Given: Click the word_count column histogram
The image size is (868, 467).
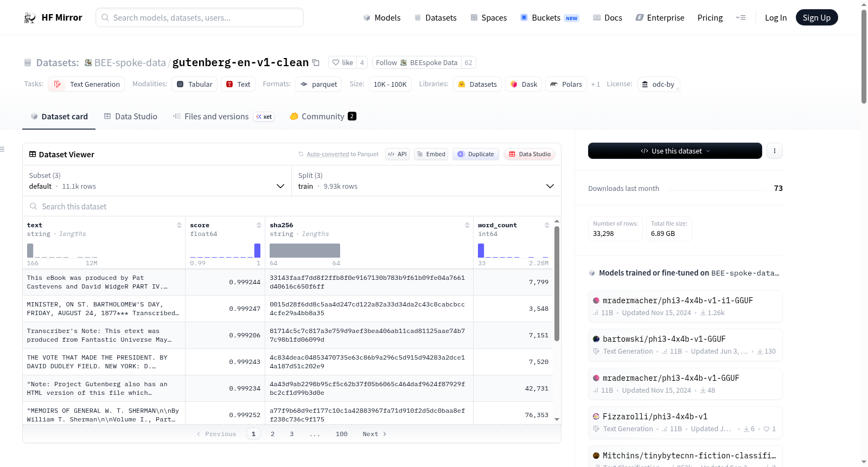Looking at the screenshot, I should pyautogui.click(x=513, y=251).
